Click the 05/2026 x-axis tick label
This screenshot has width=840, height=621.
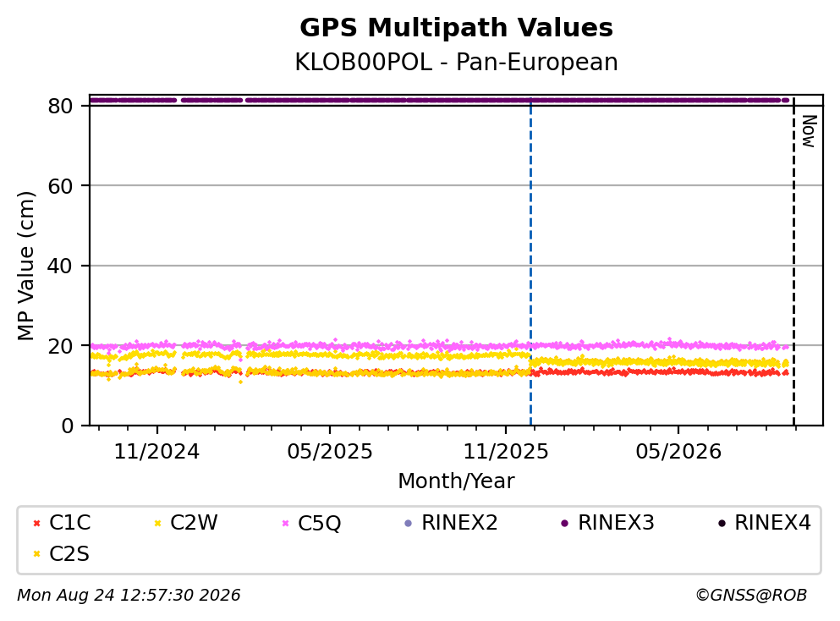click(x=678, y=452)
